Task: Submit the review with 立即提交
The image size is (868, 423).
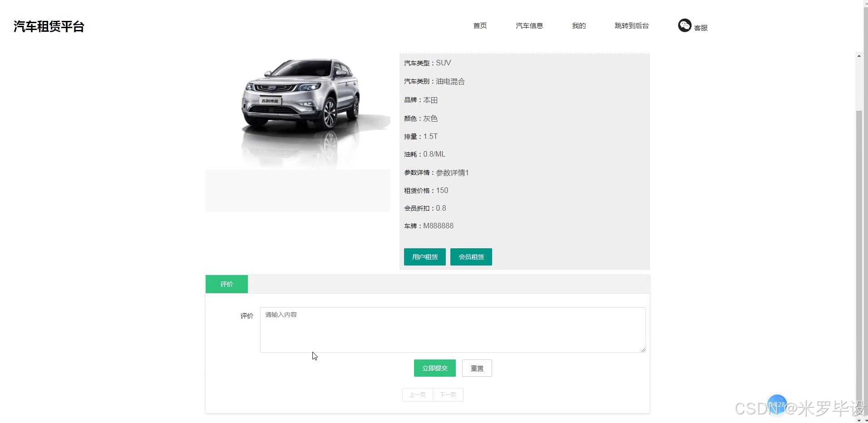Action: pyautogui.click(x=435, y=368)
